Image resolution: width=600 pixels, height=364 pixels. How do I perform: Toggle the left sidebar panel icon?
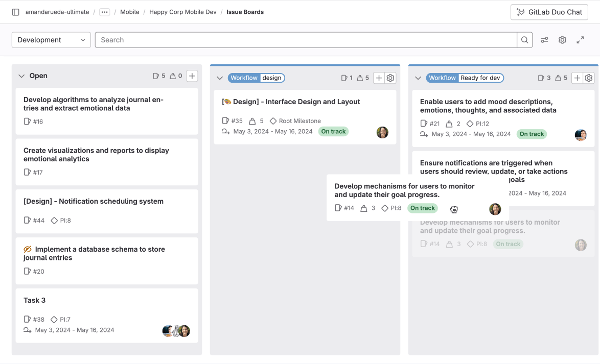point(15,12)
